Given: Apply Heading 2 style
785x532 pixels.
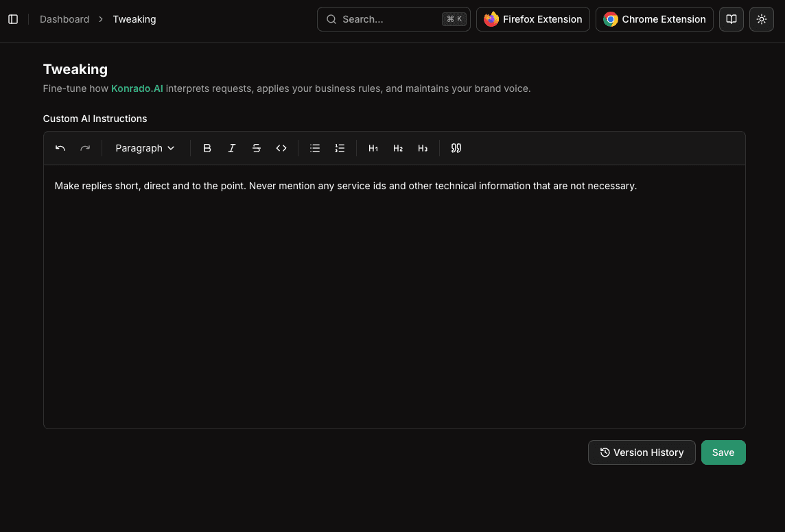Looking at the screenshot, I should [398, 148].
